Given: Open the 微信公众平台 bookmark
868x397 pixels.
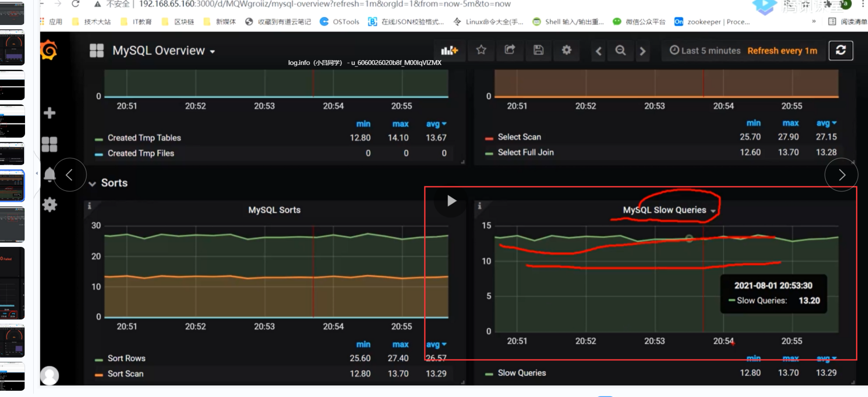Looking at the screenshot, I should click(639, 22).
